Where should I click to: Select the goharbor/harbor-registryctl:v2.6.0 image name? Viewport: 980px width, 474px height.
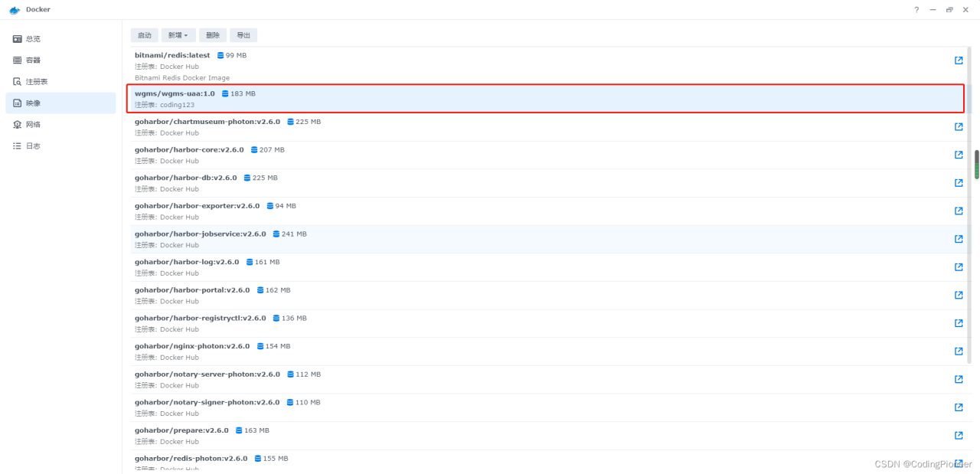tap(201, 318)
